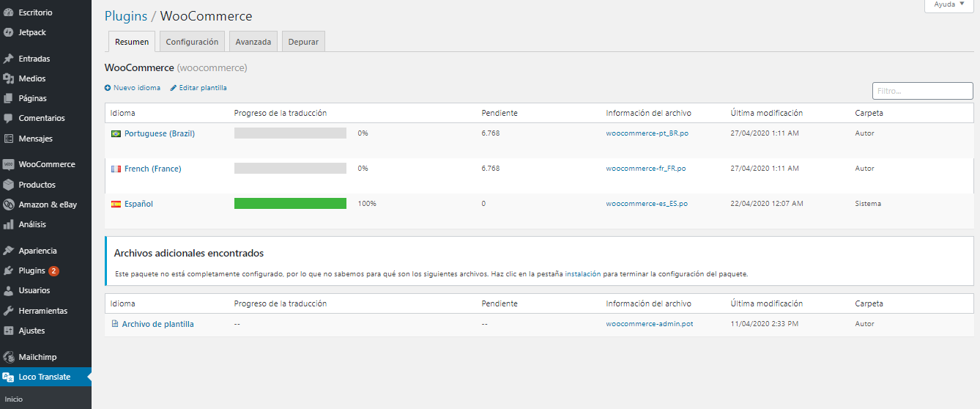The height and width of the screenshot is (409, 980).
Task: Click the Mailchimp icon in the sidebar
Action: point(9,357)
